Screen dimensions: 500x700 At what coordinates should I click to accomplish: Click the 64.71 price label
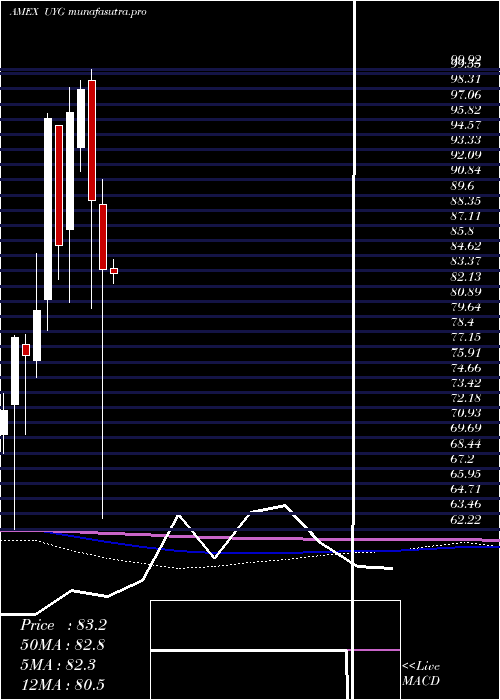(466, 489)
